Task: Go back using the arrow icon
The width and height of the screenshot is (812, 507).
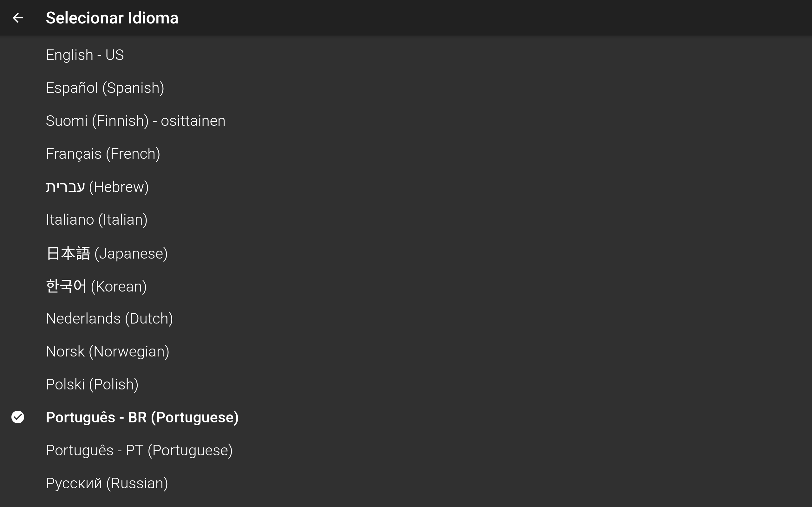Action: point(18,18)
